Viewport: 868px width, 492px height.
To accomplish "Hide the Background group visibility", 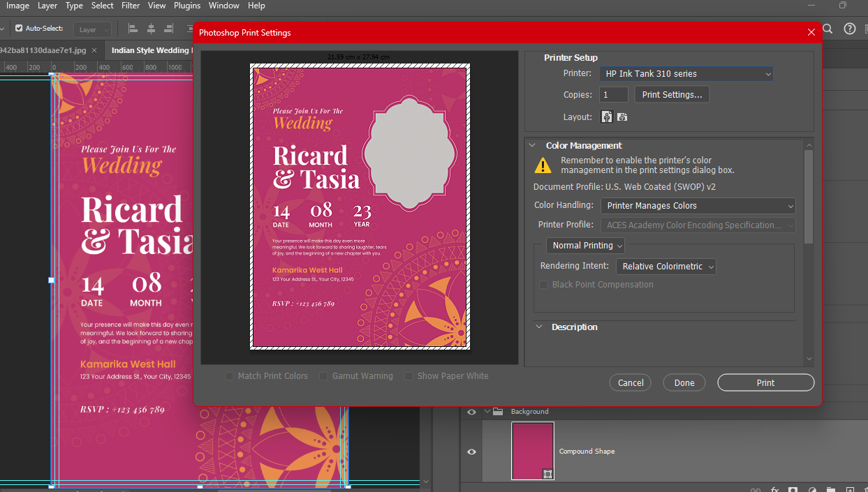I will (471, 412).
